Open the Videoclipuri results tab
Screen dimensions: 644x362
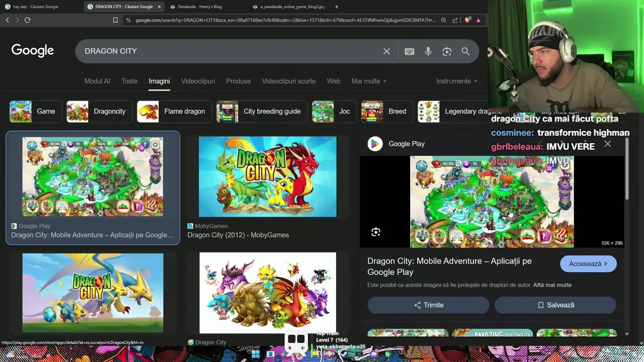click(198, 81)
